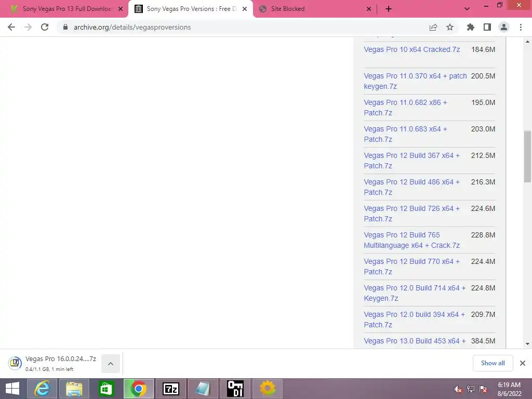532x399 pixels.
Task: Open the Windows Start menu
Action: [x=12, y=389]
